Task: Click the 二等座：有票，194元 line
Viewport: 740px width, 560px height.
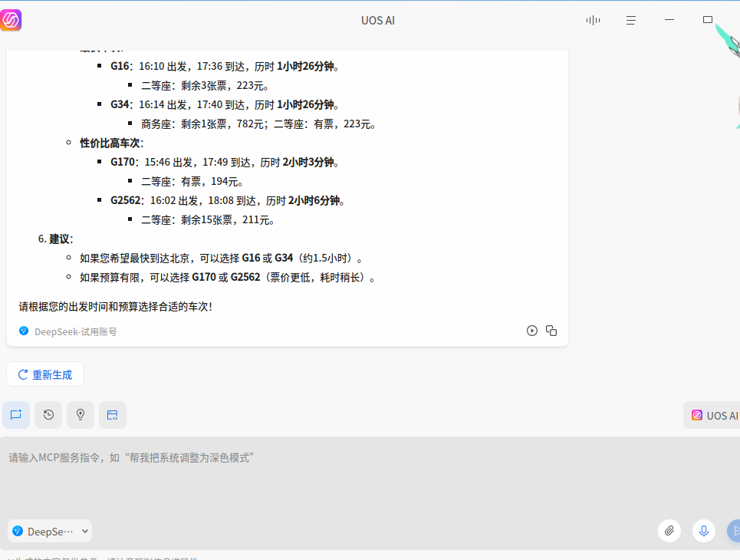Action: [192, 182]
